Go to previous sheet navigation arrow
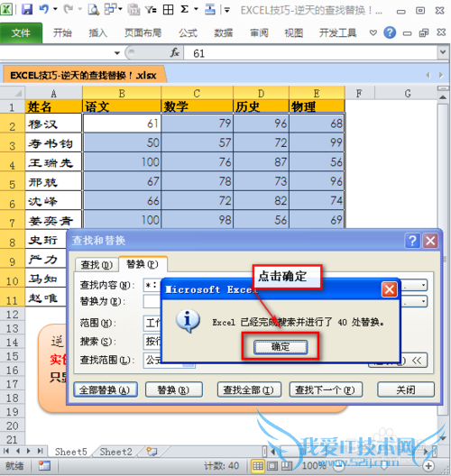451x476 pixels. (x=18, y=451)
